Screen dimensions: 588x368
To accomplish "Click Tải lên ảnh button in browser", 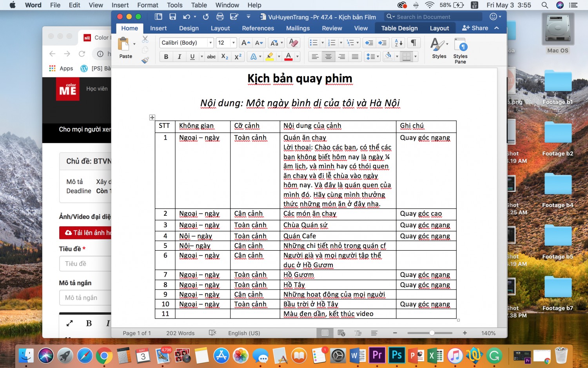I will 85,233.
